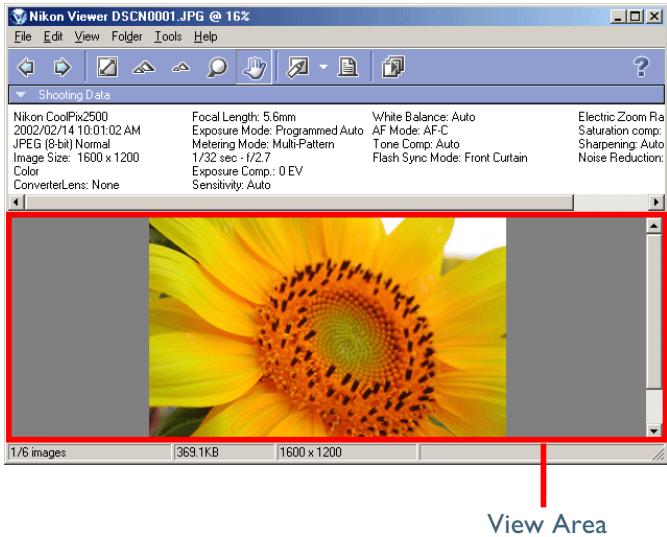The image size is (667, 537).
Task: Click the sunflower image in view area
Action: 328,327
